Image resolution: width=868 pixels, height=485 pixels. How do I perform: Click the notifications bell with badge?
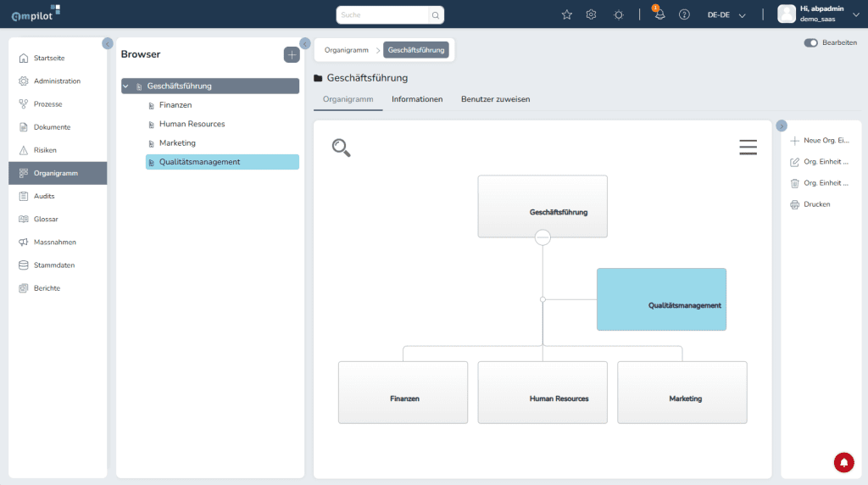tap(659, 14)
